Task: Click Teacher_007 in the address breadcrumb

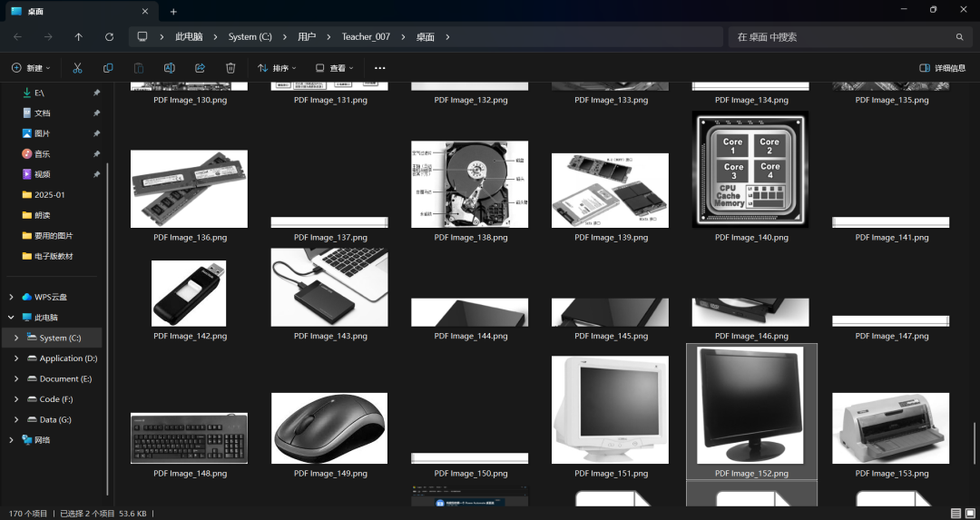Action: 366,37
